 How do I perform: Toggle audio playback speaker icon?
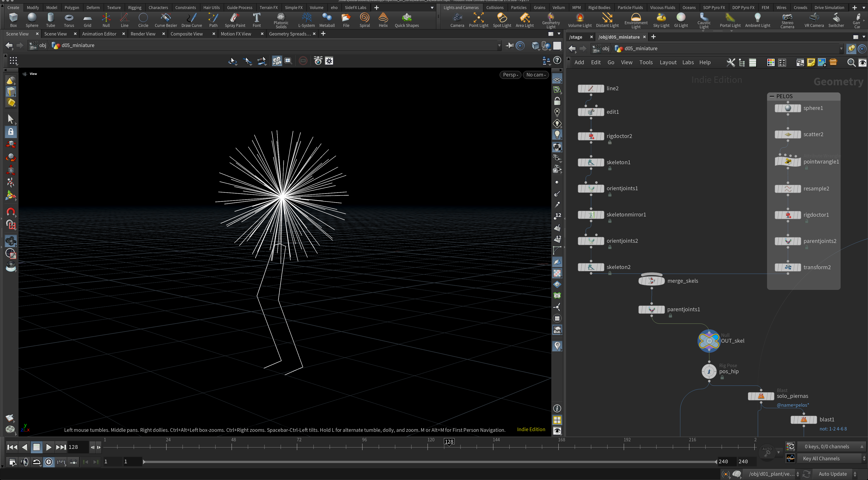point(24,462)
